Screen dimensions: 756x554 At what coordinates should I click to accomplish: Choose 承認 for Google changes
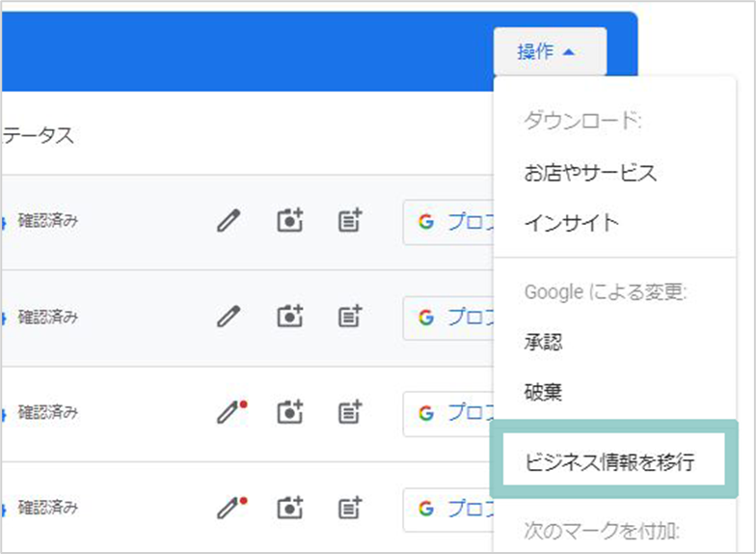(543, 342)
